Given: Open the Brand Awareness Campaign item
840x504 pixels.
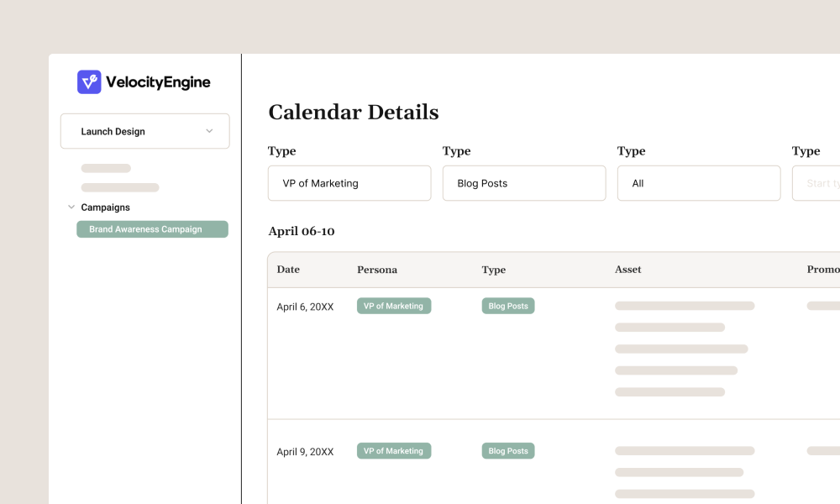Looking at the screenshot, I should (152, 229).
